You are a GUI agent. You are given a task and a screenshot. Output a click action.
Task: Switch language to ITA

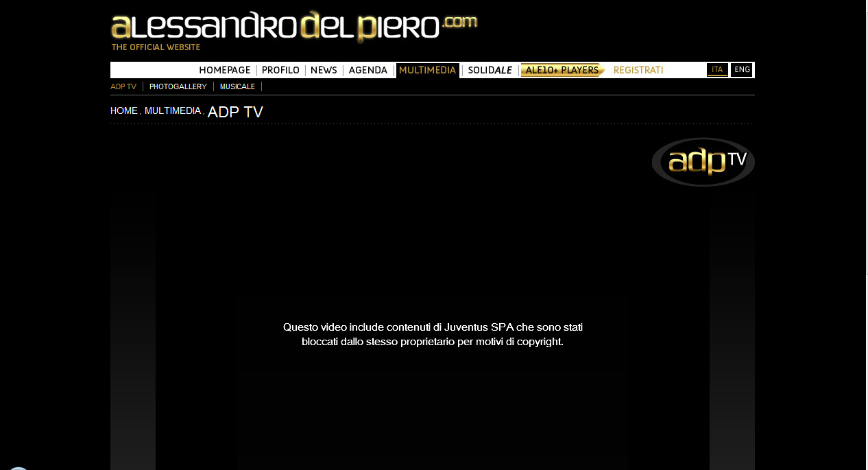click(717, 70)
